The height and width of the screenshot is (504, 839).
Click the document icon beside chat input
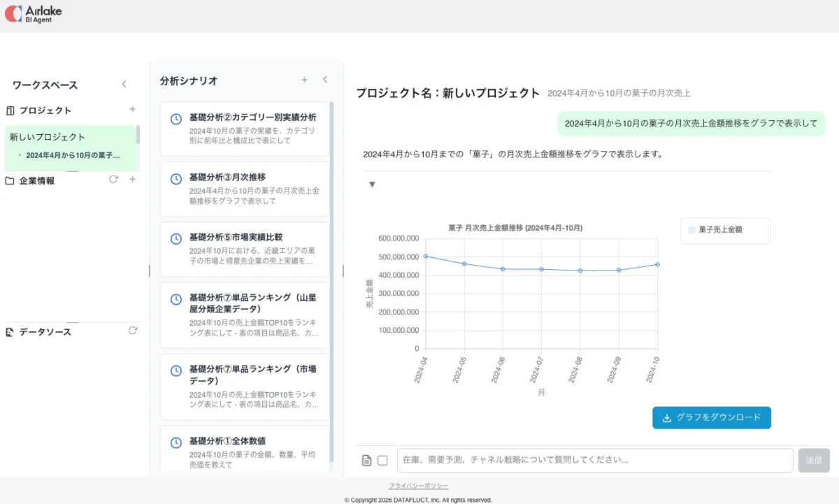pyautogui.click(x=366, y=459)
